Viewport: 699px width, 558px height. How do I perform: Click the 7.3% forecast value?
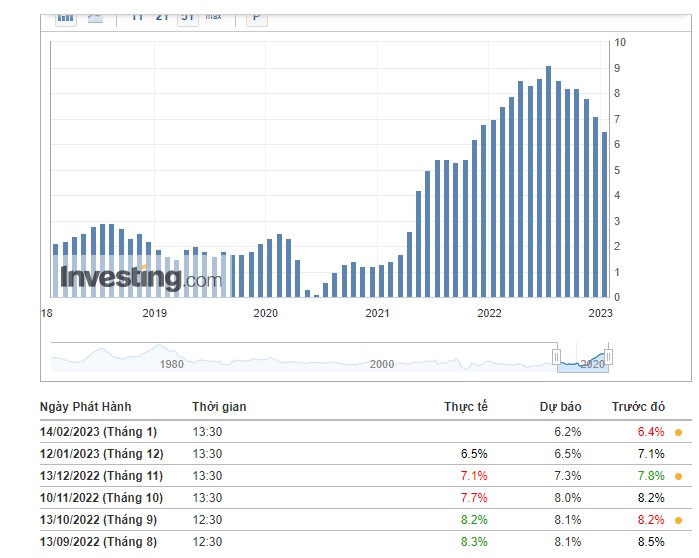pos(567,476)
